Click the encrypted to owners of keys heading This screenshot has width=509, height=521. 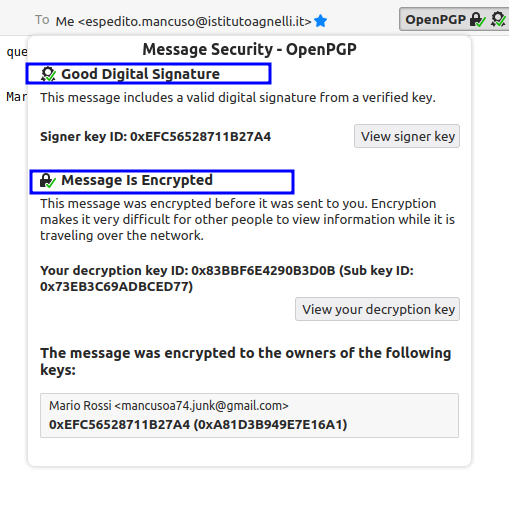[x=246, y=361]
